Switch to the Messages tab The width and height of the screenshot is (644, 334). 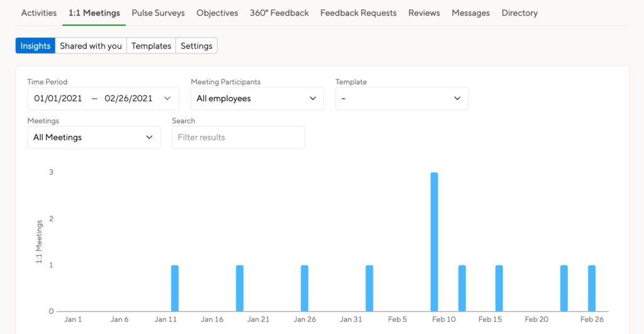coord(470,13)
